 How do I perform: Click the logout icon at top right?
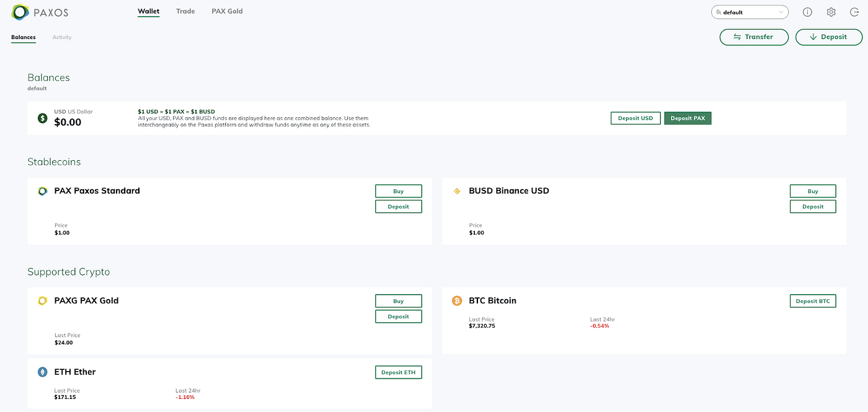[854, 12]
